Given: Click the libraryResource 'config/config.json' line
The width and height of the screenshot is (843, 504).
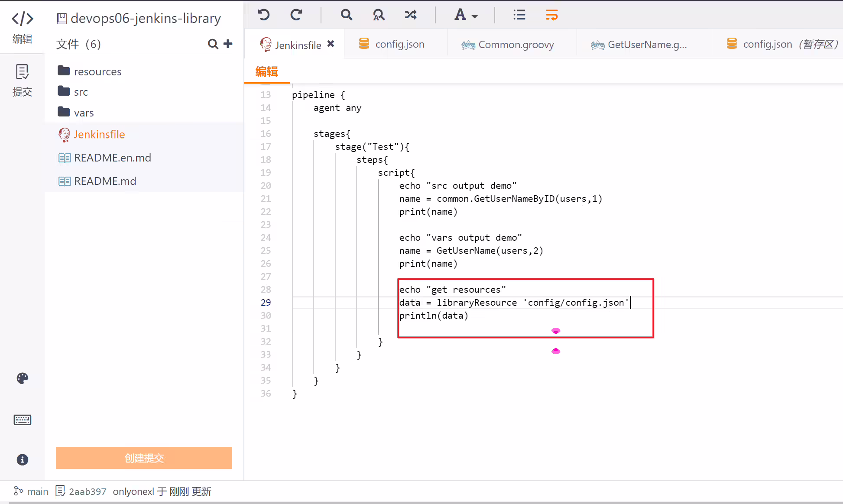Looking at the screenshot, I should click(x=514, y=303).
